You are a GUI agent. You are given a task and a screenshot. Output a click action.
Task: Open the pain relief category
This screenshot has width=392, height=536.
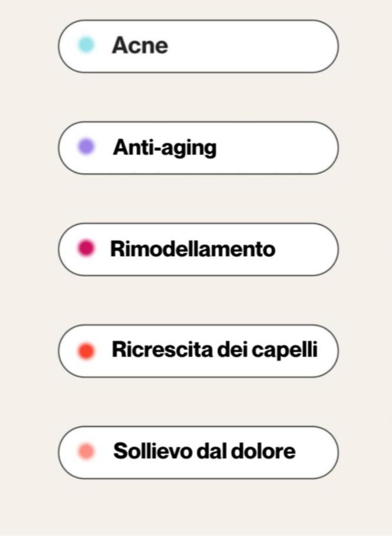[x=198, y=453]
